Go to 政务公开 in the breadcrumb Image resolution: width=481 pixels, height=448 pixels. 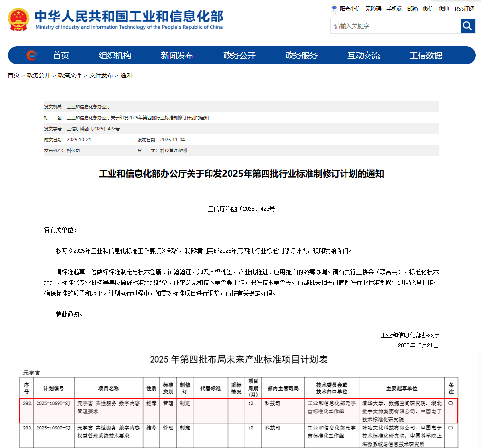click(x=38, y=75)
